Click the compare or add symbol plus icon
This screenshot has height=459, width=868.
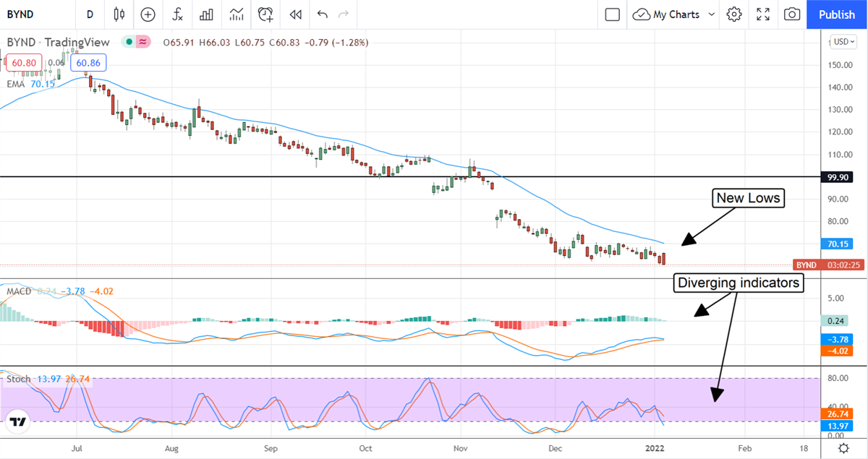pyautogui.click(x=148, y=14)
